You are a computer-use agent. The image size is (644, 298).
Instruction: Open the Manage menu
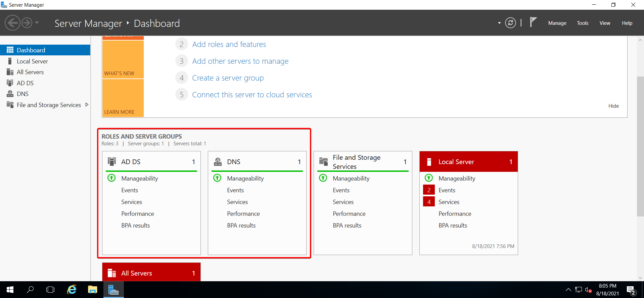[x=557, y=23]
